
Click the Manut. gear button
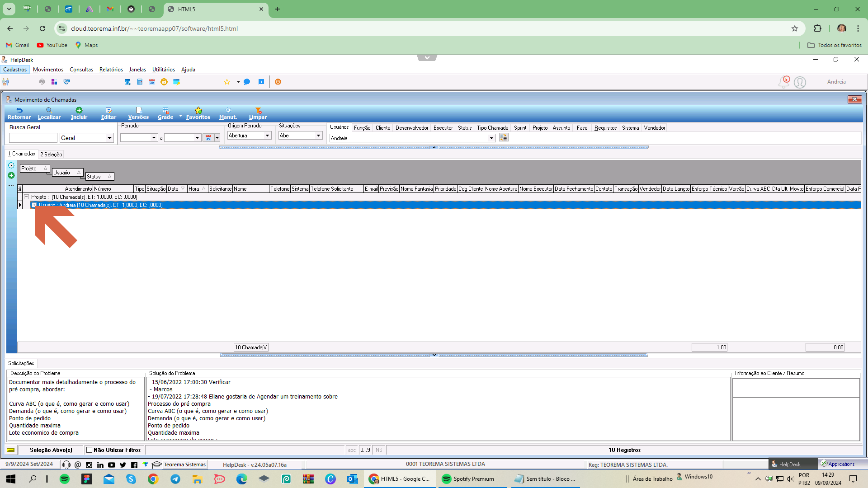point(228,113)
